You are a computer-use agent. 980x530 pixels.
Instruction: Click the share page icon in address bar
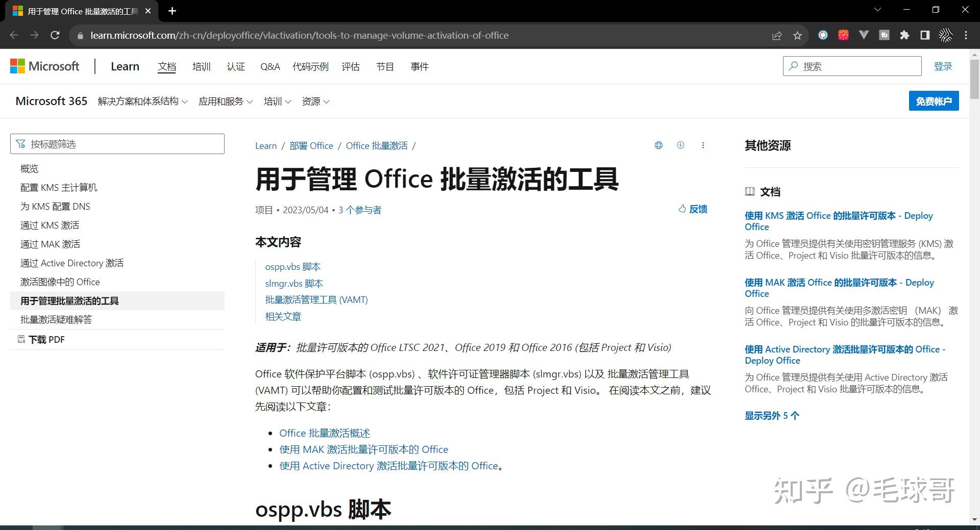click(777, 36)
